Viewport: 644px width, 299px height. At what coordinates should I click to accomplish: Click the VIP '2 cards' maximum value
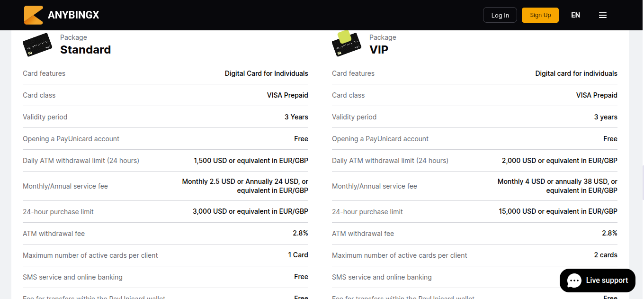[x=606, y=255]
